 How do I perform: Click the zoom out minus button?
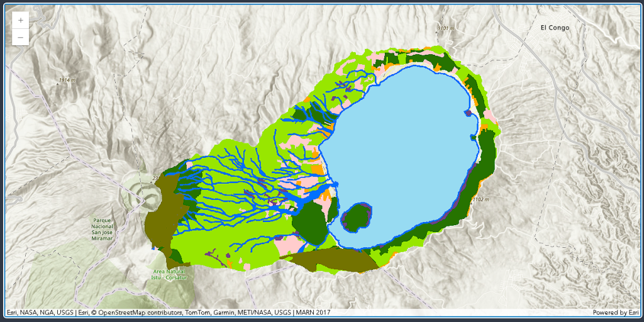pos(21,38)
